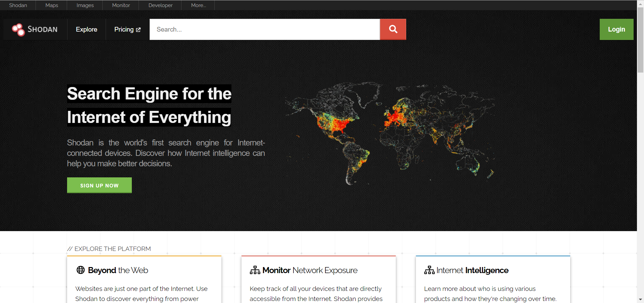Click the external link icon next to Pricing

click(x=138, y=30)
